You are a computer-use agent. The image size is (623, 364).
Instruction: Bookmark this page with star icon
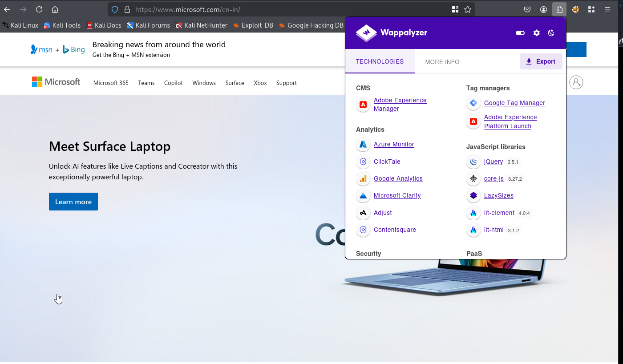(468, 9)
